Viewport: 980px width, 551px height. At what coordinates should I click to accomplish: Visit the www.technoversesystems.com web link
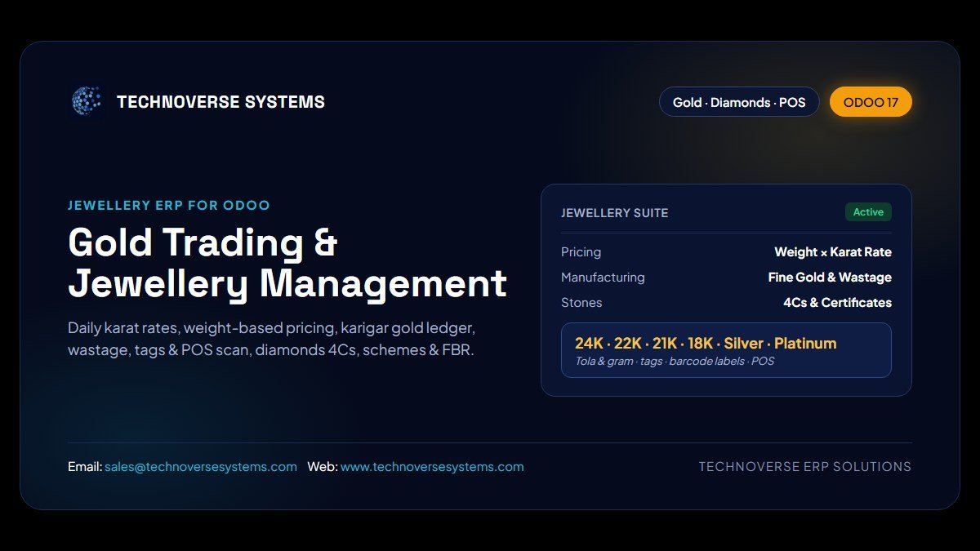pos(432,467)
